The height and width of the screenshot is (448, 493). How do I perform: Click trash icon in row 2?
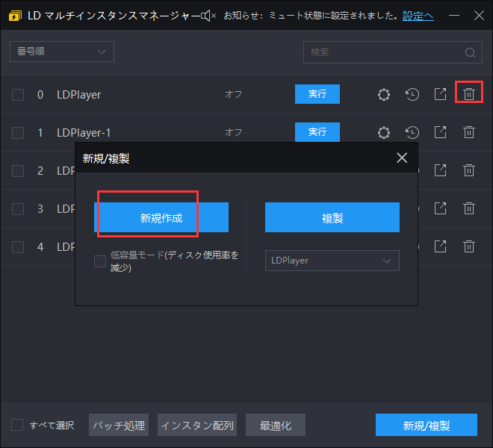(x=469, y=170)
